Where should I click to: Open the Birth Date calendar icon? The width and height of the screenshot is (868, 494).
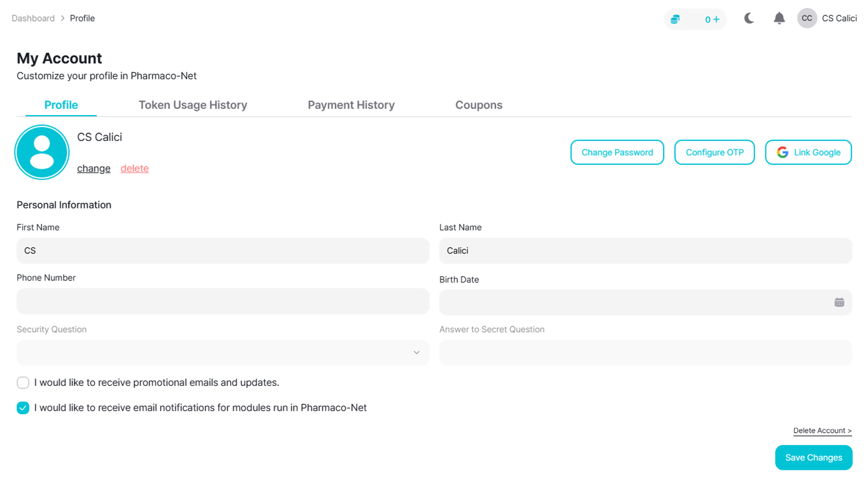(x=839, y=302)
